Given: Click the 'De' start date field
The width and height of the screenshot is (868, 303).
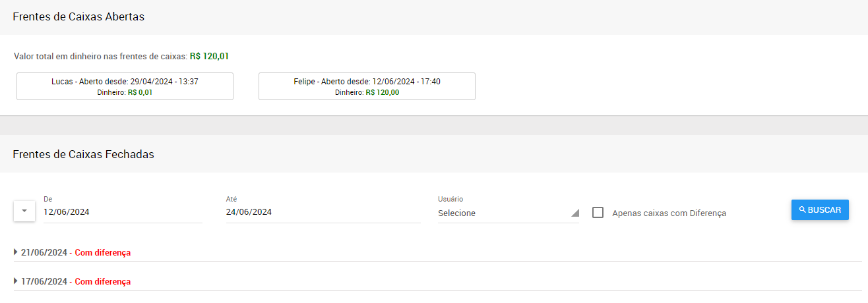Looking at the screenshot, I should [x=123, y=212].
